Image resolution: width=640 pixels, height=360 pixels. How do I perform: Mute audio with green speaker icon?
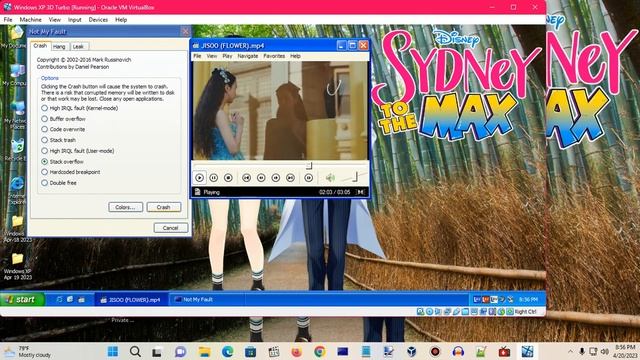pyautogui.click(x=330, y=178)
